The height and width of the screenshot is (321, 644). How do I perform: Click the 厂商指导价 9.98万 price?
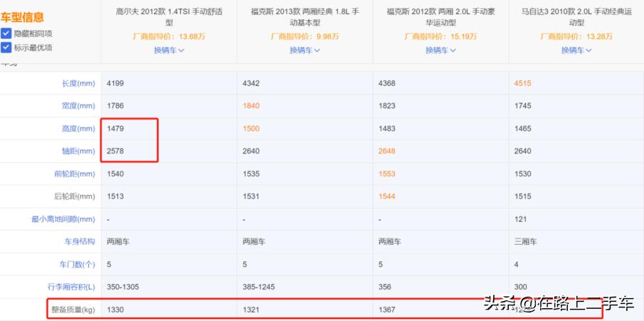pos(305,36)
